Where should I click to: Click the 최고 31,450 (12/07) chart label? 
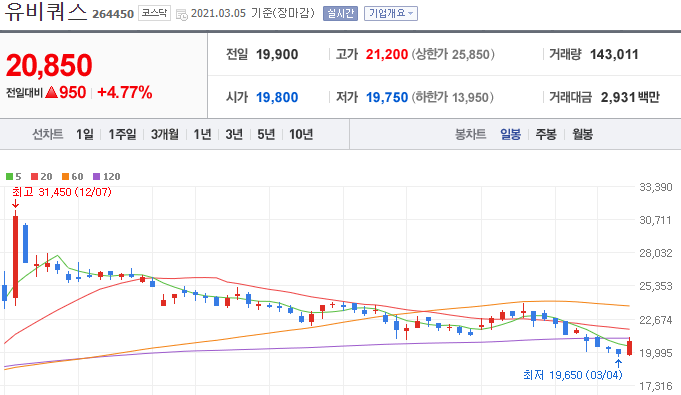click(62, 192)
